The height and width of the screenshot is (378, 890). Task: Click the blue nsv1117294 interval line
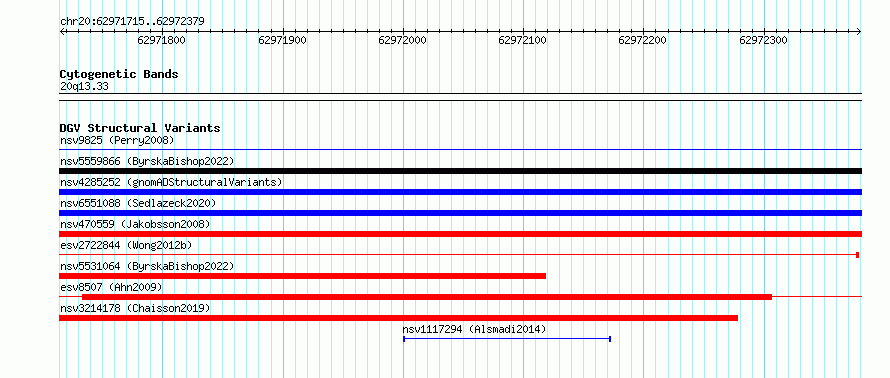(x=507, y=339)
